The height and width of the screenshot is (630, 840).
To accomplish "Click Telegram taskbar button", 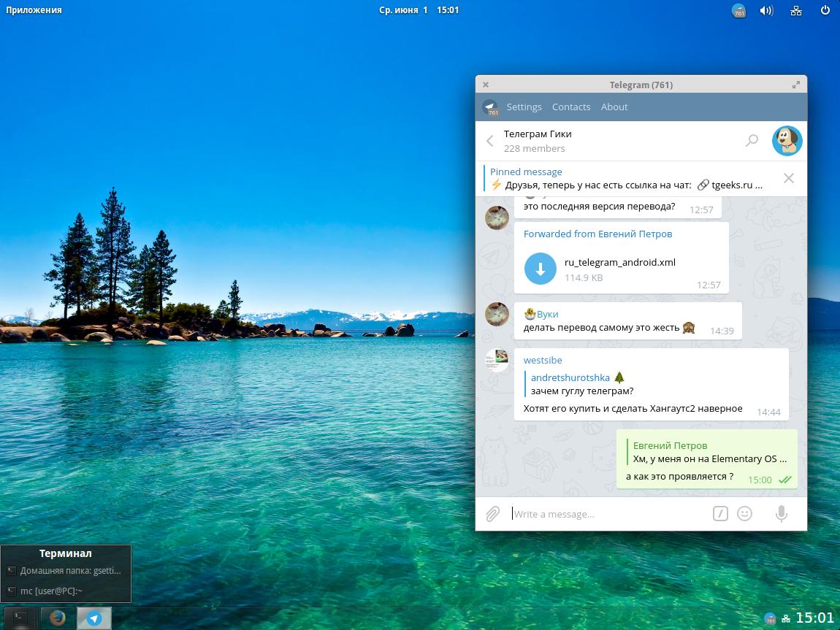I will click(94, 618).
